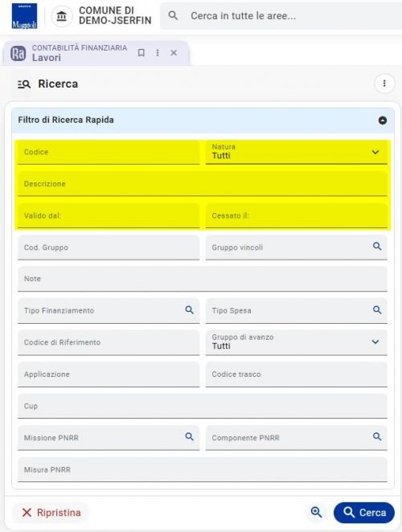This screenshot has height=532, width=402.
Task: Click the Cerca search button
Action: pos(364,513)
